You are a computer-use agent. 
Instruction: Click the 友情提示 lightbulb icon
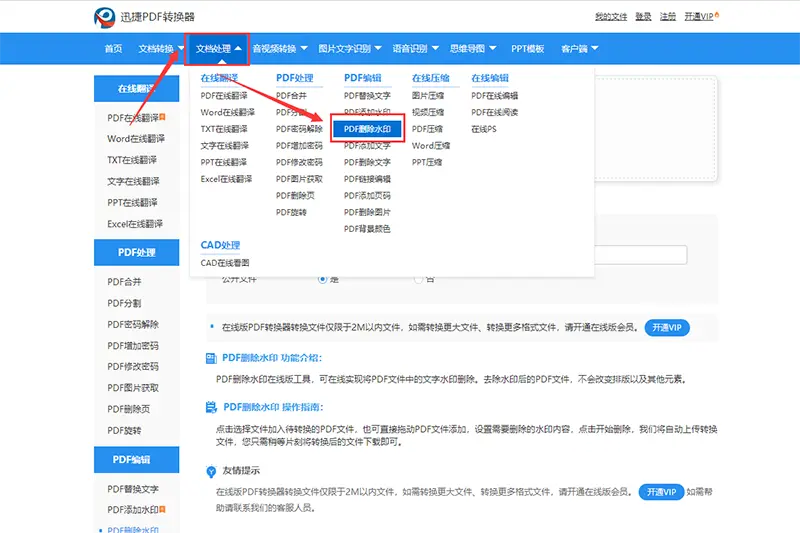point(211,471)
